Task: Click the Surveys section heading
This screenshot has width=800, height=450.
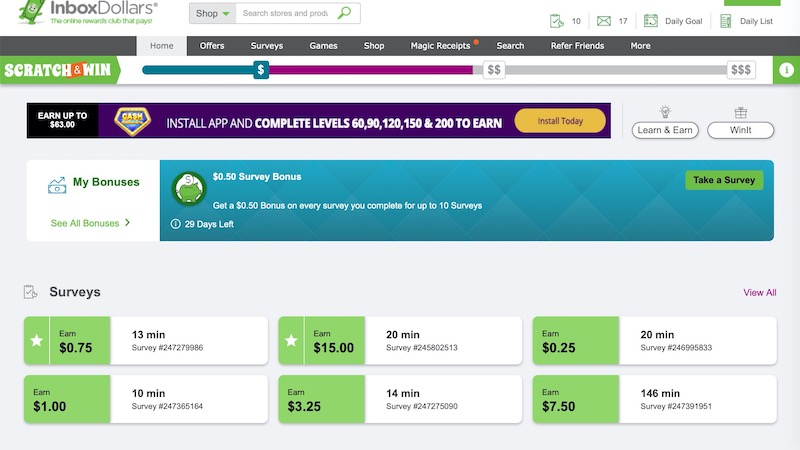Action: tap(75, 292)
